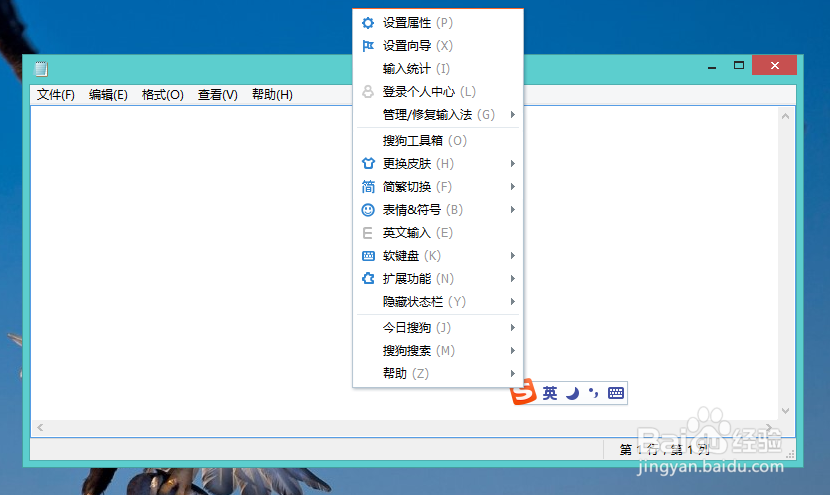Viewport: 830px width, 495px height.
Task: Click the 简 icon beside 简繁切换
Action: coord(368,186)
